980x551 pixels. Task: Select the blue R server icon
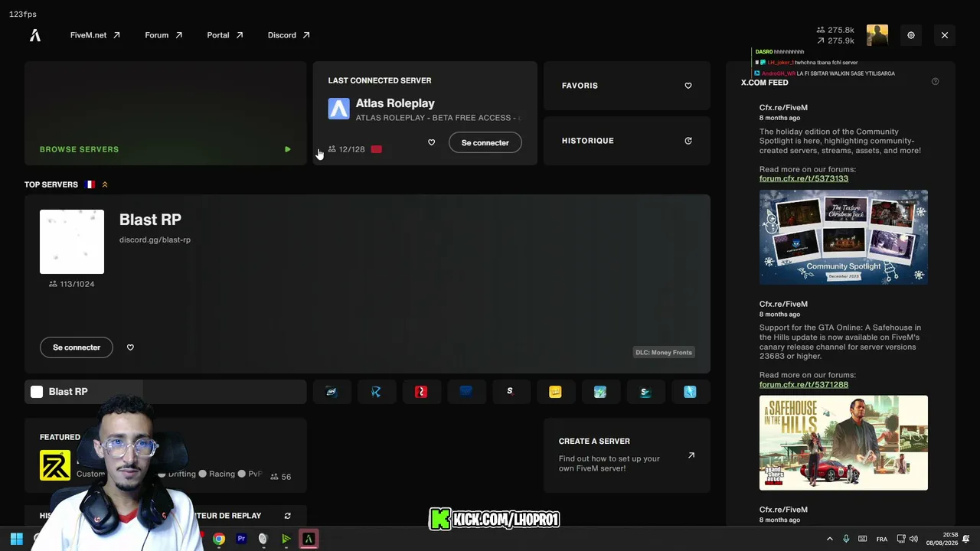coord(376,392)
